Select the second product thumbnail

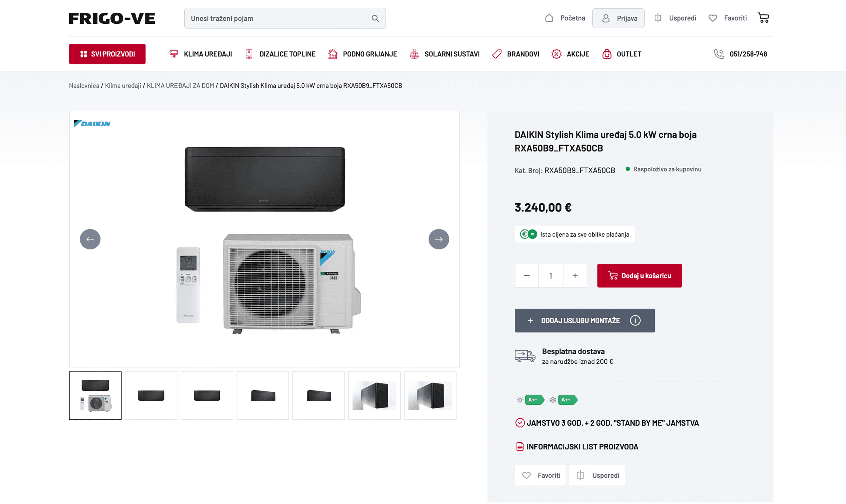click(x=151, y=396)
